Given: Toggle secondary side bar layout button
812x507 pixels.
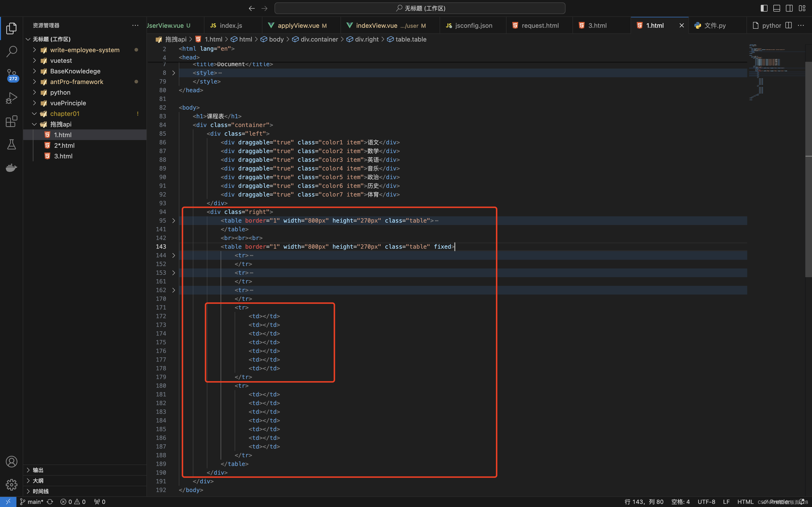Looking at the screenshot, I should [789, 8].
